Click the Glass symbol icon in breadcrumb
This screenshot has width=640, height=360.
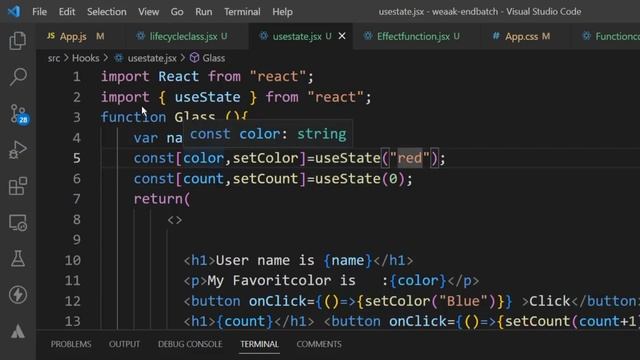[x=194, y=58]
